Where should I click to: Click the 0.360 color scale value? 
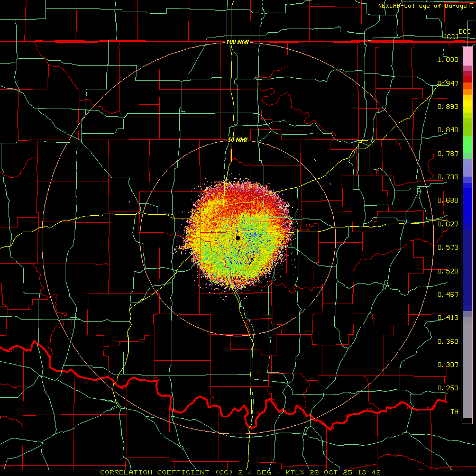448,342
